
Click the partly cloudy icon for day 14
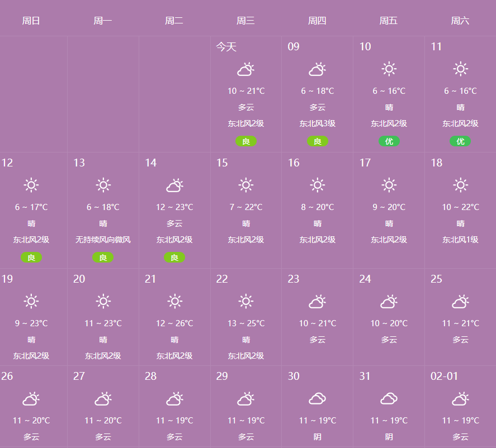point(174,185)
